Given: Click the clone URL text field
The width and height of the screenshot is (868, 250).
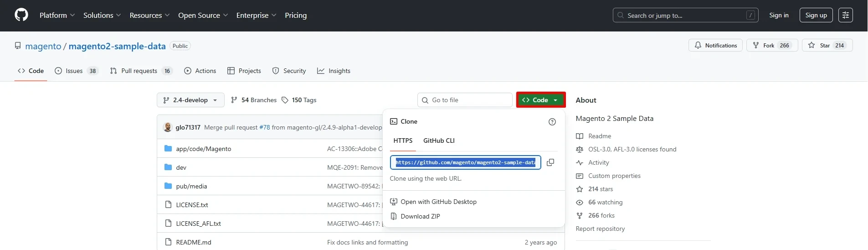Looking at the screenshot, I should (x=465, y=162).
